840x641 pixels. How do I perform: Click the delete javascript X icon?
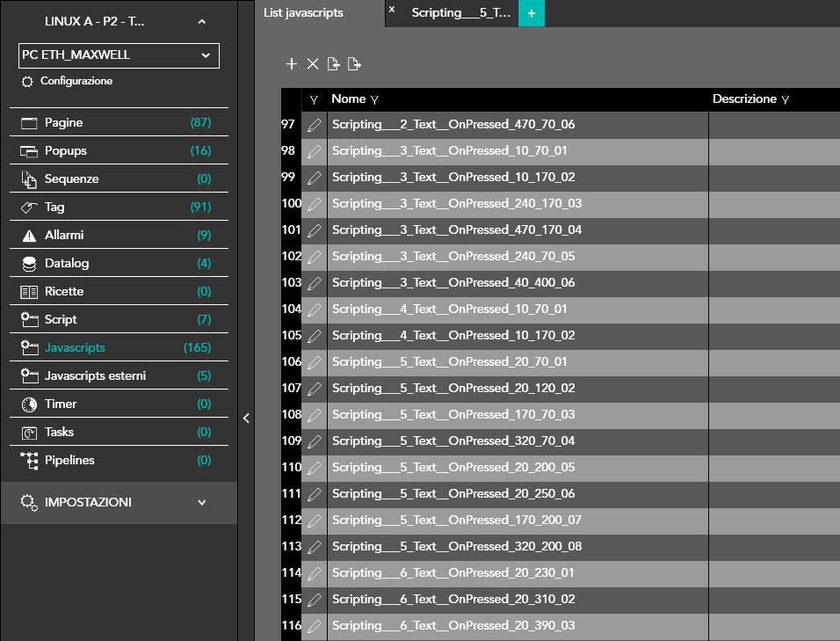click(313, 63)
